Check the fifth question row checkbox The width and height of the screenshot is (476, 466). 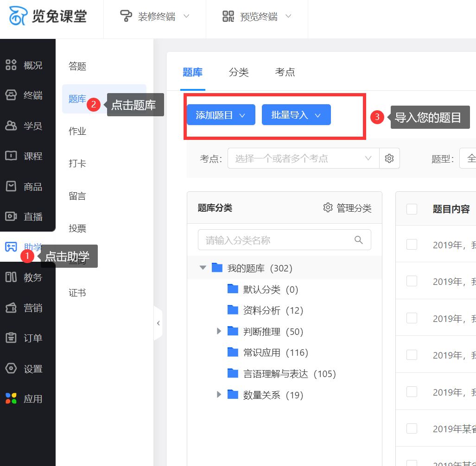coord(412,392)
